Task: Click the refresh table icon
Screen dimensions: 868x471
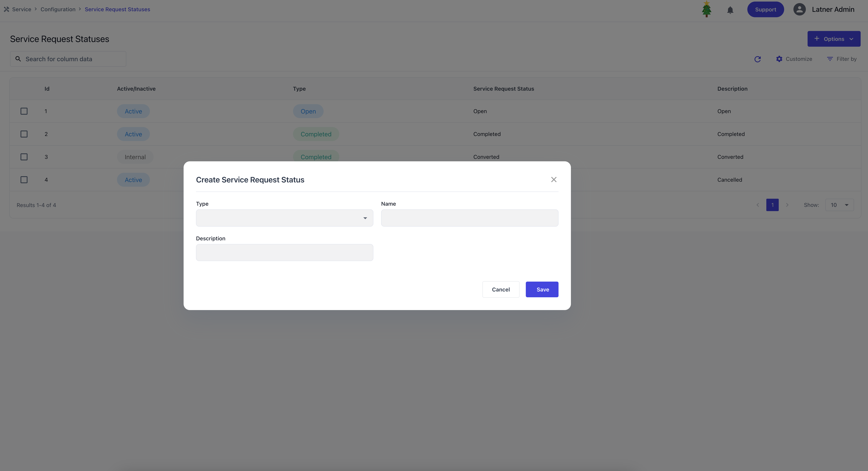Action: point(757,59)
